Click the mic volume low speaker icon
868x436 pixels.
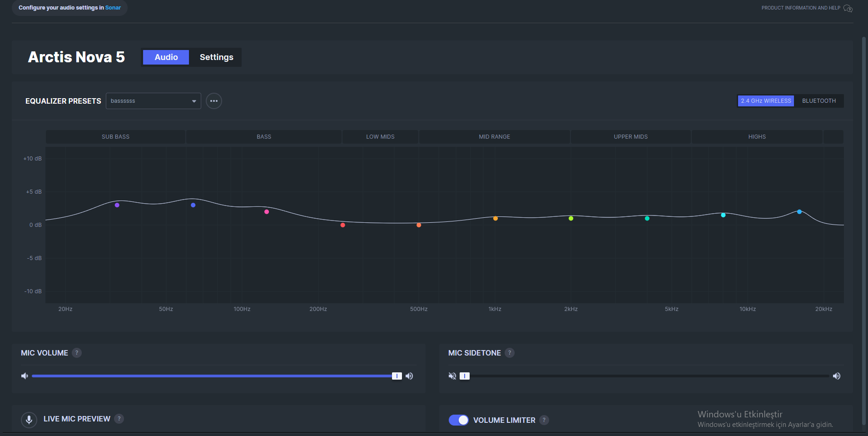[25, 376]
